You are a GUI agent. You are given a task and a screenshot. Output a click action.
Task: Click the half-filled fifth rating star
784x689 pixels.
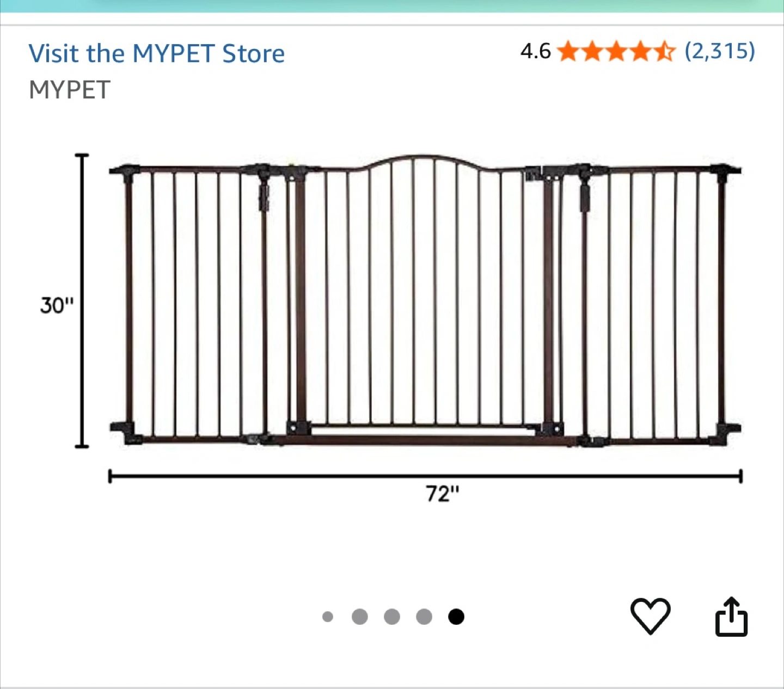point(664,52)
